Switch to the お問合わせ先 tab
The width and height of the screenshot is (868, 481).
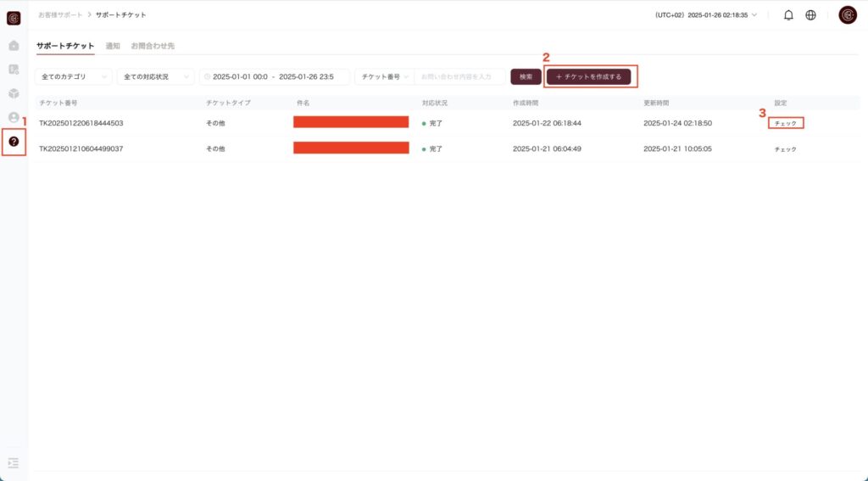(x=153, y=46)
